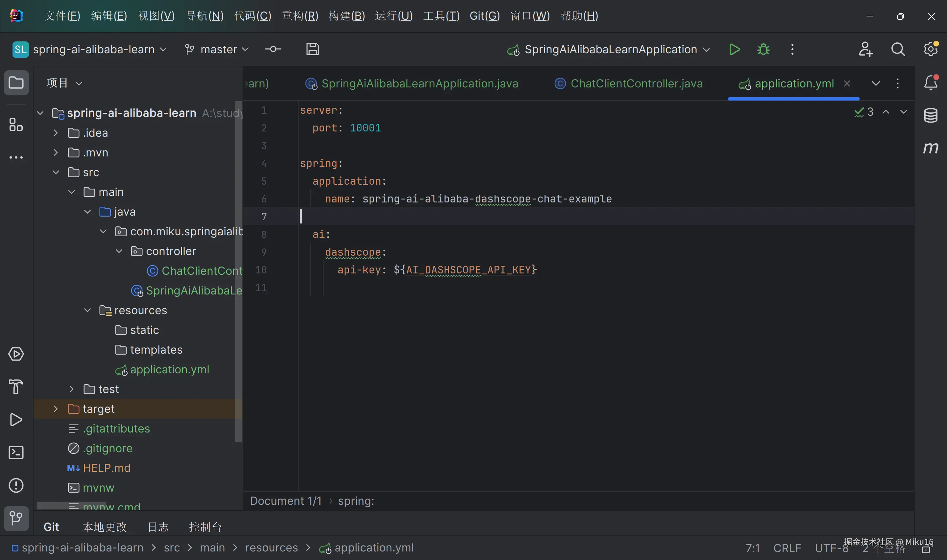Collapse the resources folder

[87, 310]
